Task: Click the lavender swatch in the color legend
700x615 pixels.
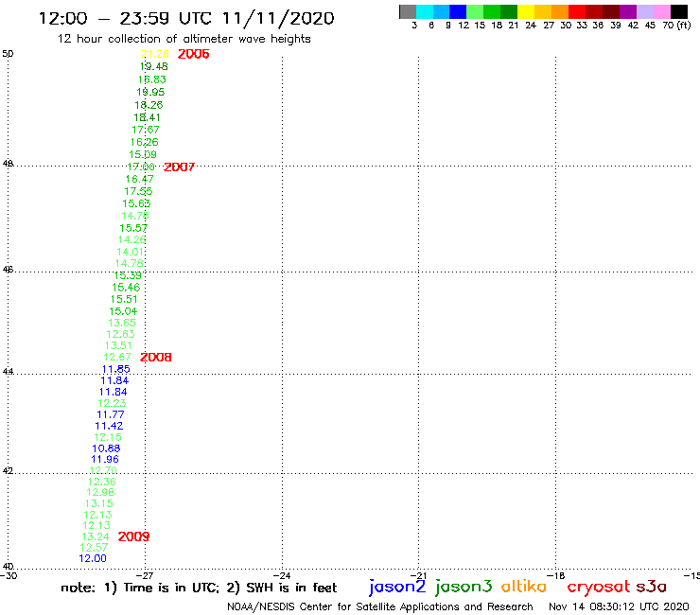Action: pos(644,12)
